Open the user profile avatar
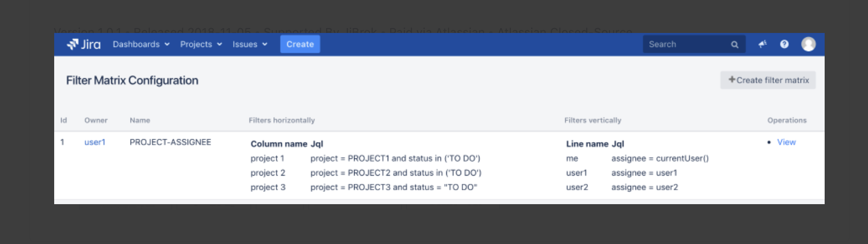 coord(808,44)
